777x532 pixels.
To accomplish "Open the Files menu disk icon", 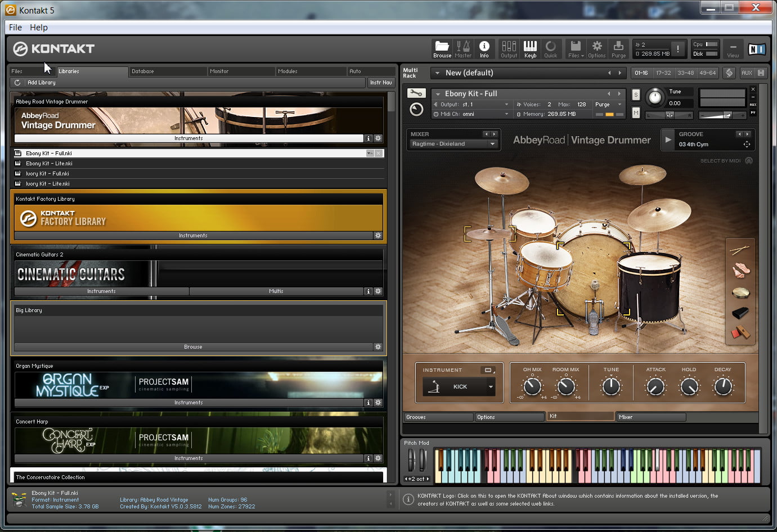I will tap(576, 49).
